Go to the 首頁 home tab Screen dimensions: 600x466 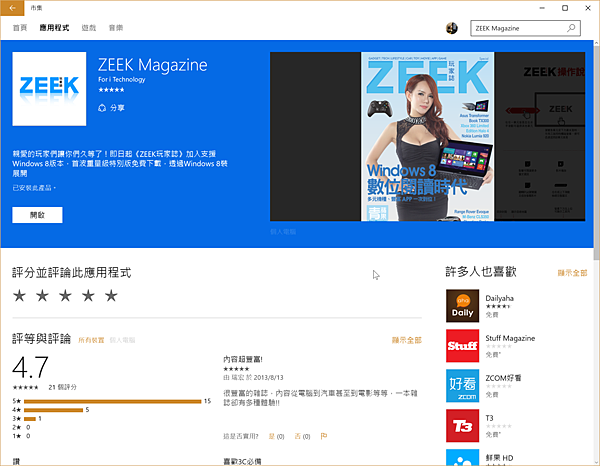coord(20,28)
